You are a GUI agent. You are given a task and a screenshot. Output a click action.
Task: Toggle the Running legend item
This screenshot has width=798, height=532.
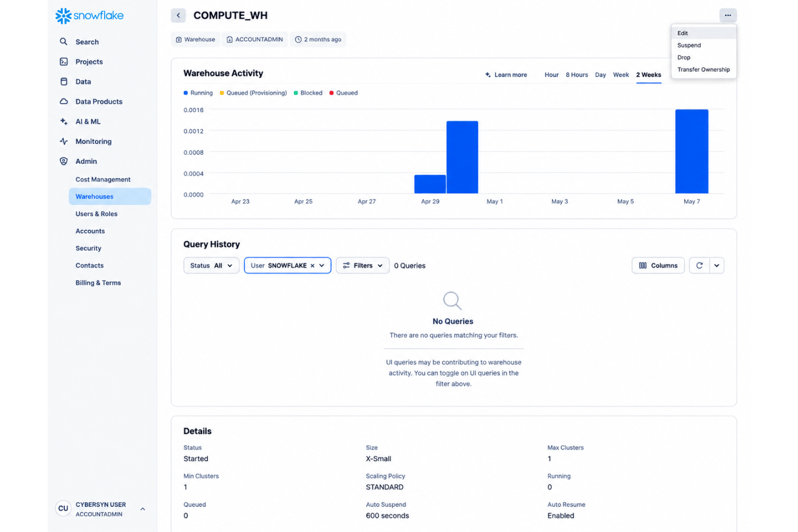[x=198, y=93]
